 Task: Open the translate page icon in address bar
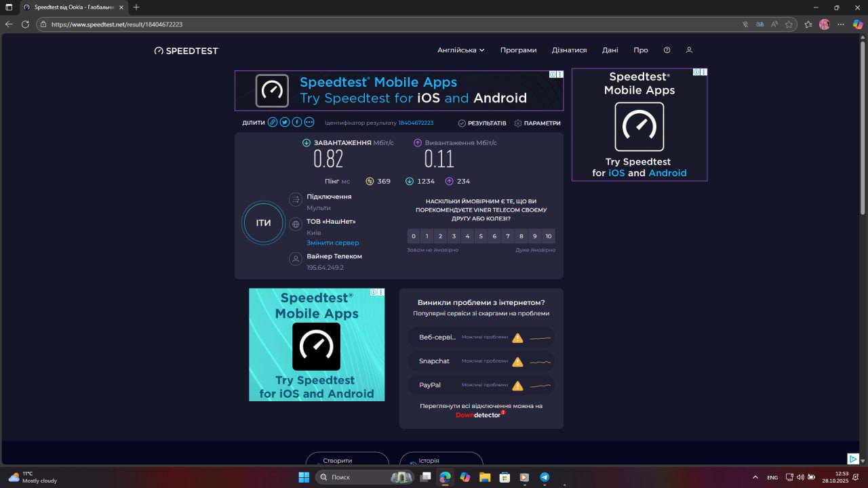pos(759,24)
